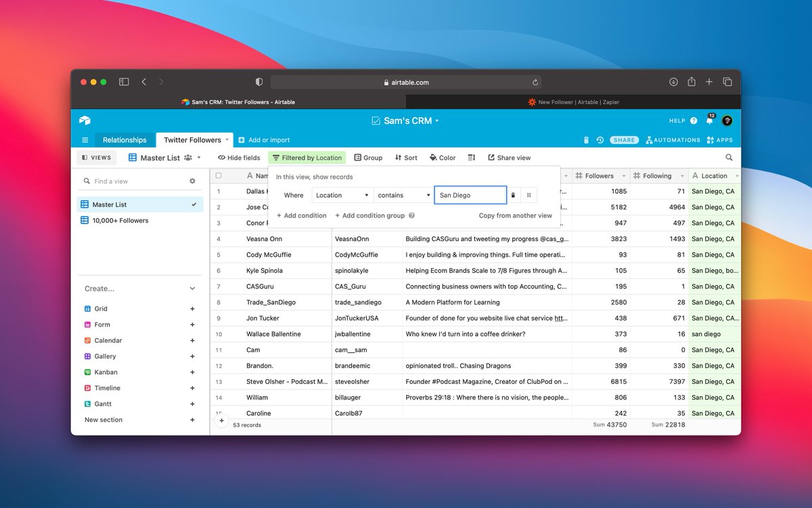Open Location column header dropdown
This screenshot has width=812, height=508.
pos(737,176)
